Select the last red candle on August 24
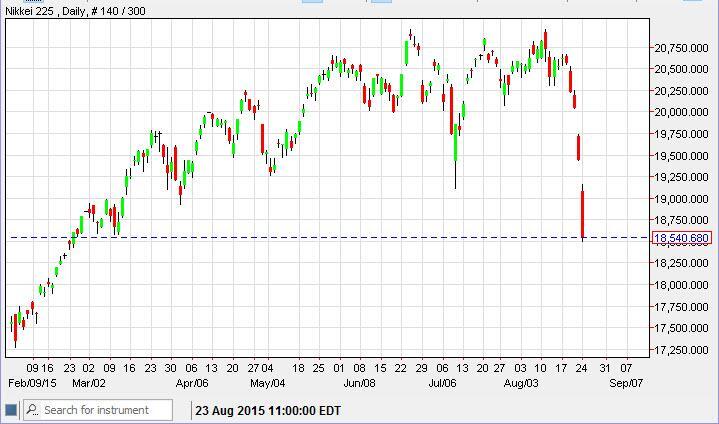This screenshot has height=424, width=719. click(x=582, y=214)
